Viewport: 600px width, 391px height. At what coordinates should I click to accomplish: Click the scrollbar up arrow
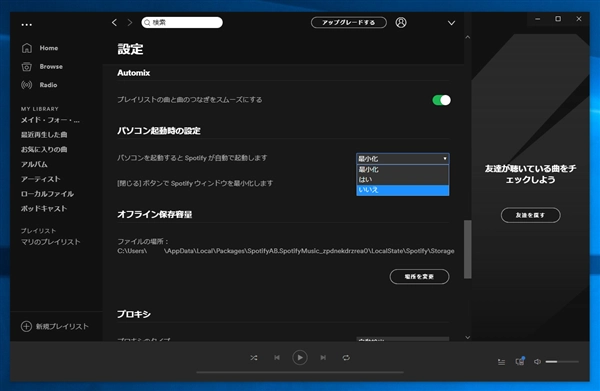[x=468, y=37]
